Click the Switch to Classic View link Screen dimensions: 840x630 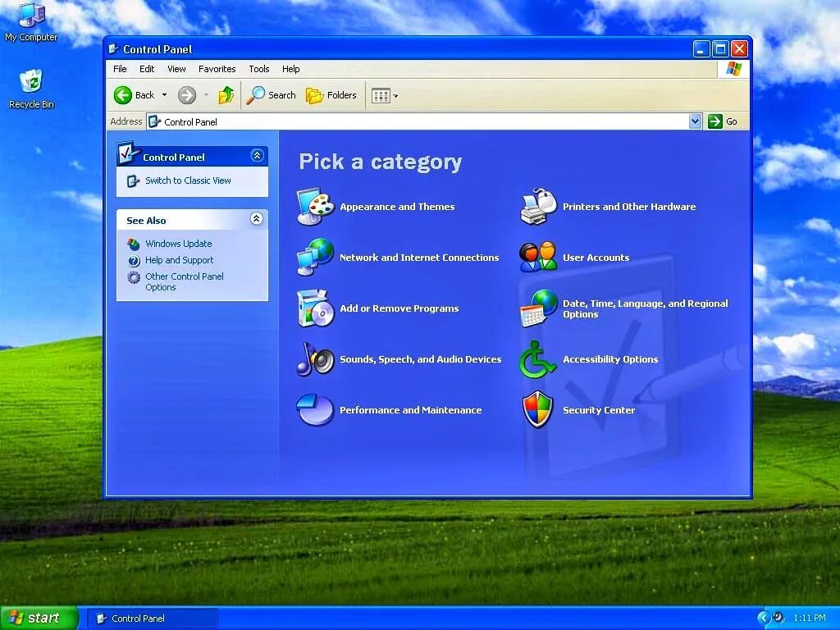(188, 180)
